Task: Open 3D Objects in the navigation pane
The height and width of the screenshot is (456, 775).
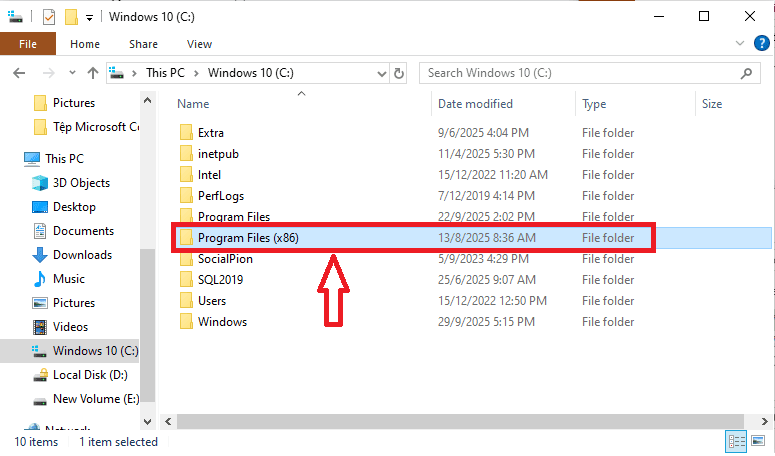Action: click(x=81, y=183)
